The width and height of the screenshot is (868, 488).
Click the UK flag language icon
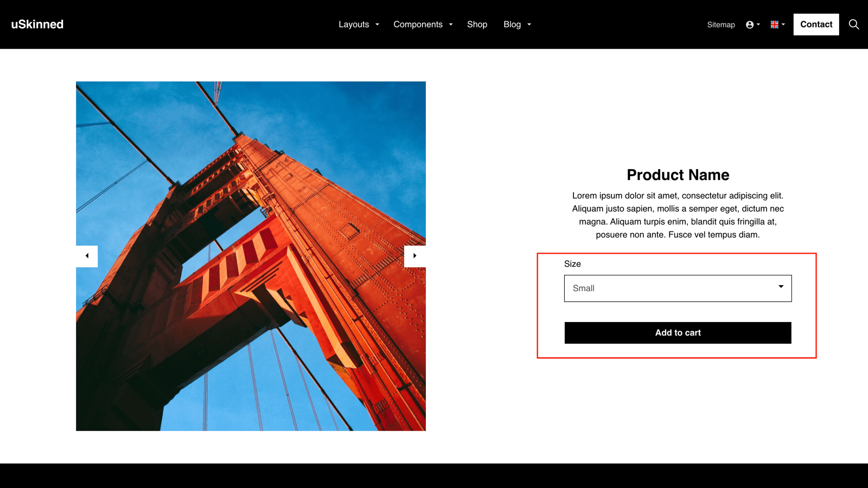tap(774, 24)
